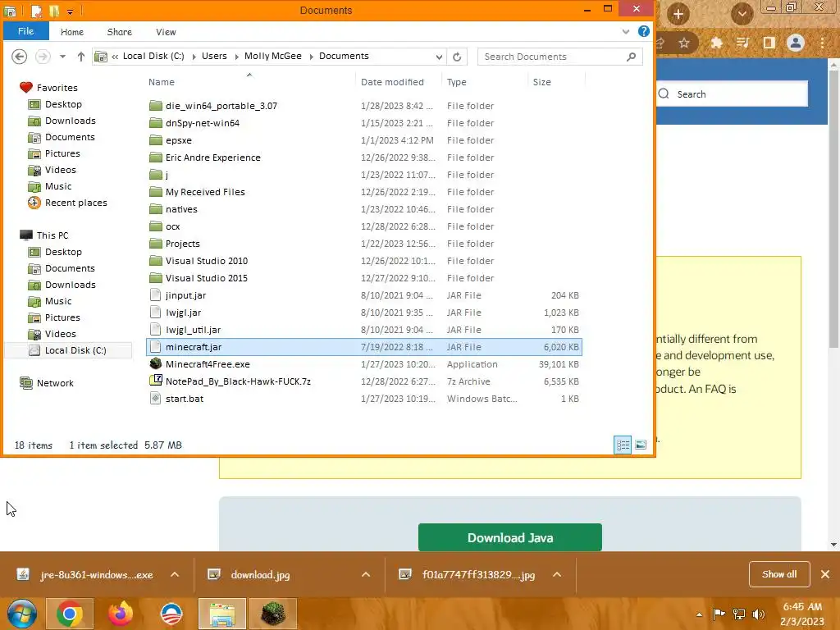Open jre-8u361 download options chevron
This screenshot has height=630, width=840.
tap(175, 575)
